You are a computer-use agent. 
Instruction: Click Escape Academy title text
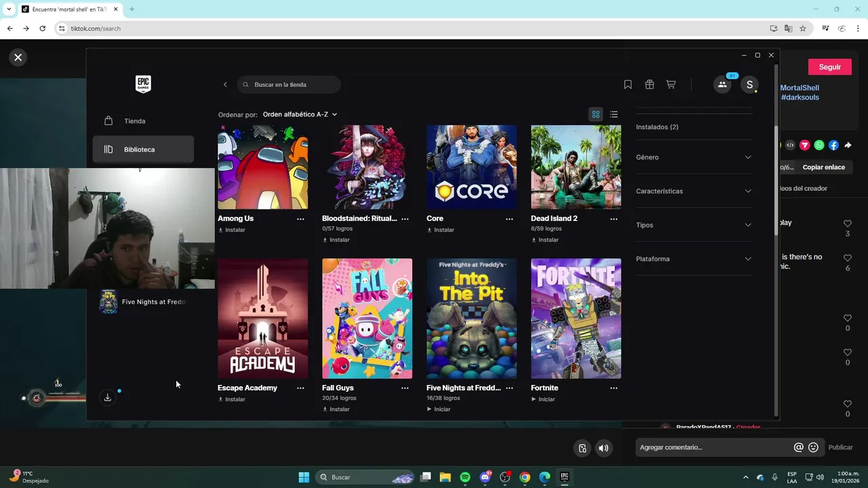248,388
